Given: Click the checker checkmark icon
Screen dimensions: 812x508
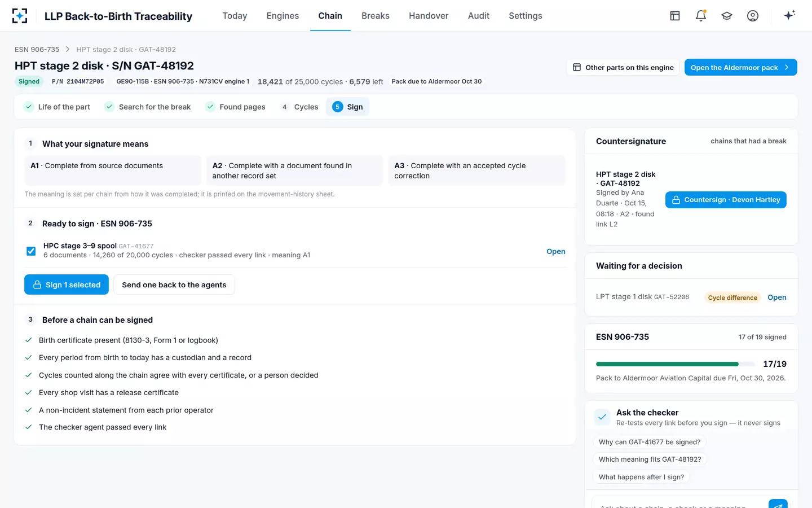Looking at the screenshot, I should pos(602,417).
